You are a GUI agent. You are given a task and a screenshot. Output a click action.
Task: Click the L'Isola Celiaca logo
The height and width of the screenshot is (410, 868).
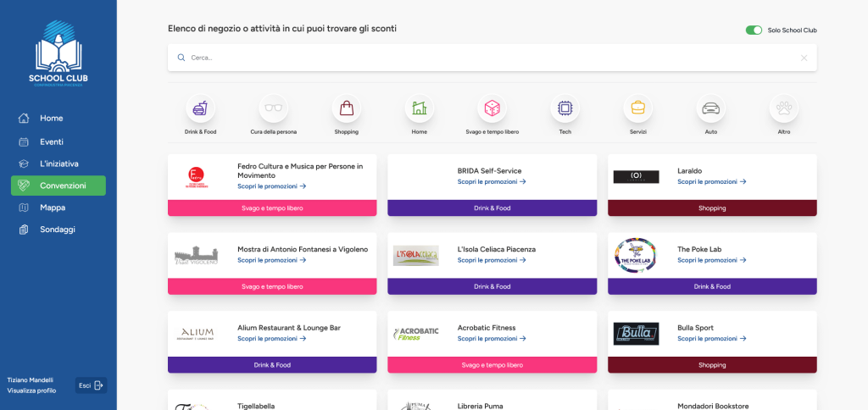(x=415, y=255)
